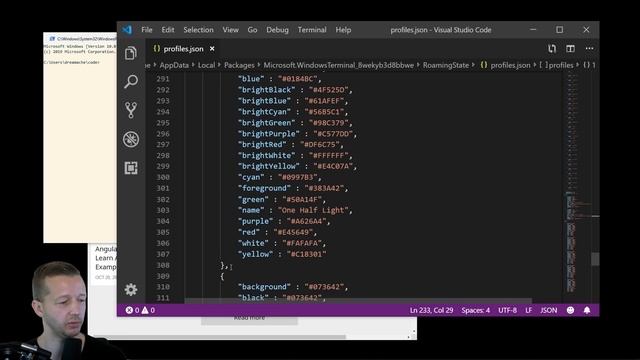Click the "foreground" key on line 301
The width and height of the screenshot is (640, 360).
pyautogui.click(x=264, y=188)
